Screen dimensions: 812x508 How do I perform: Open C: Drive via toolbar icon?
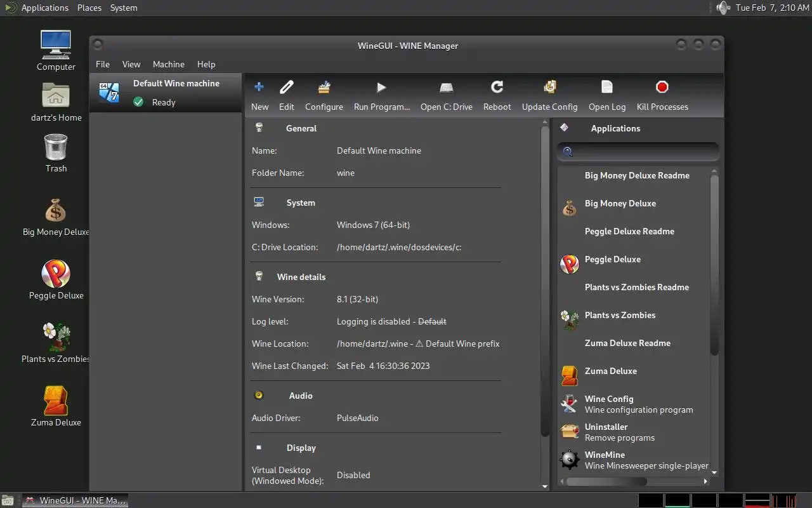pos(447,87)
